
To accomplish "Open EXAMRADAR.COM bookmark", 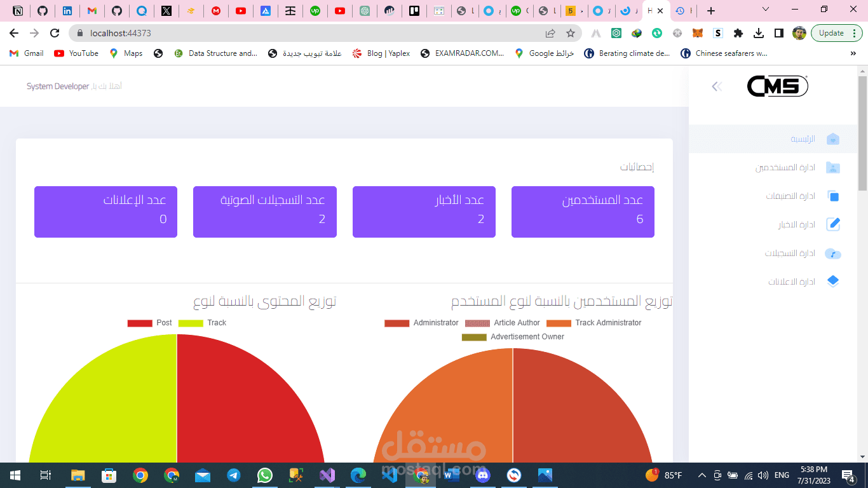I will 462,53.
